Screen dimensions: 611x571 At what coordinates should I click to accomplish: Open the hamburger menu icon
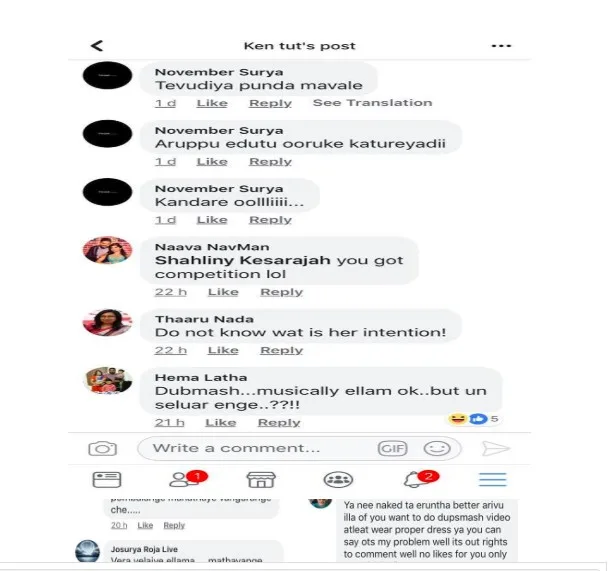493,480
